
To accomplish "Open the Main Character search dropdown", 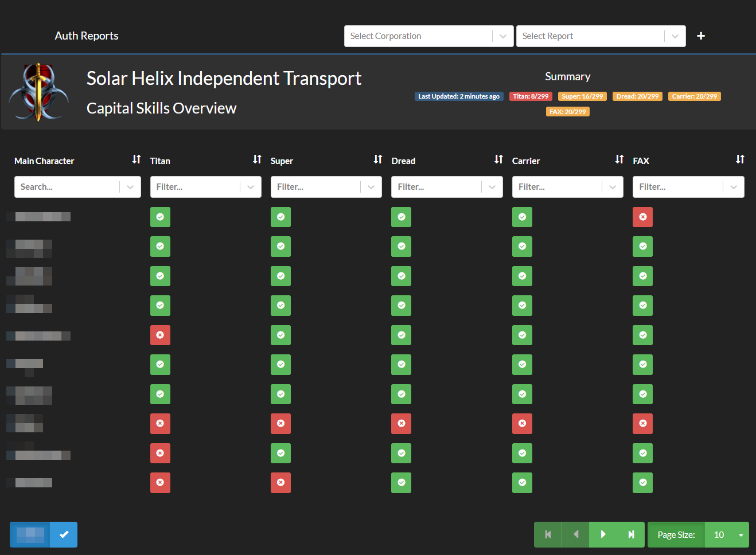I will 77,187.
